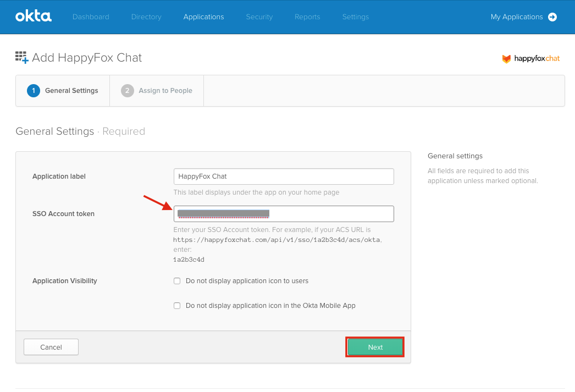Click the happyfox chat logo

point(530,59)
